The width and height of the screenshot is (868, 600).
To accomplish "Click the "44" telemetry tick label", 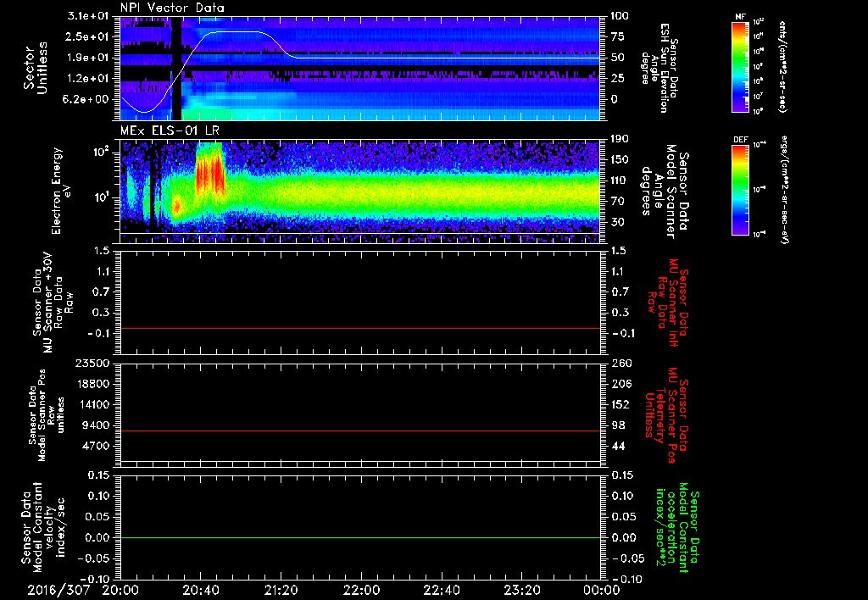I will pos(617,446).
